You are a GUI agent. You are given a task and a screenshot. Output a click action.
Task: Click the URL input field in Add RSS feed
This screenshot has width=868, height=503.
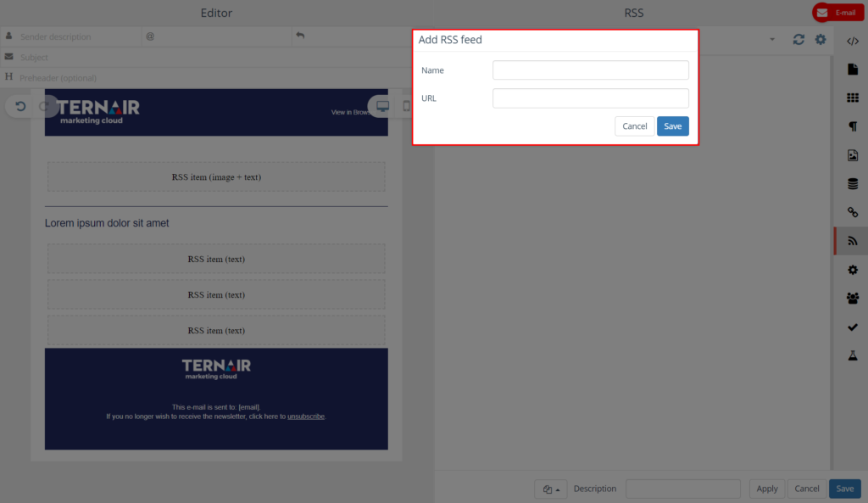pyautogui.click(x=591, y=98)
